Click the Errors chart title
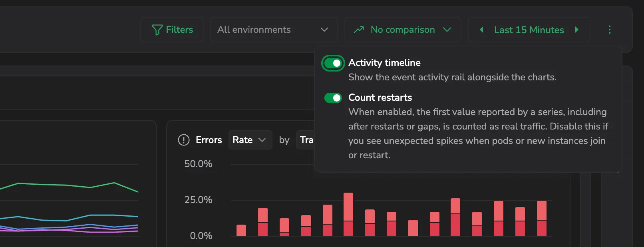 (x=209, y=140)
